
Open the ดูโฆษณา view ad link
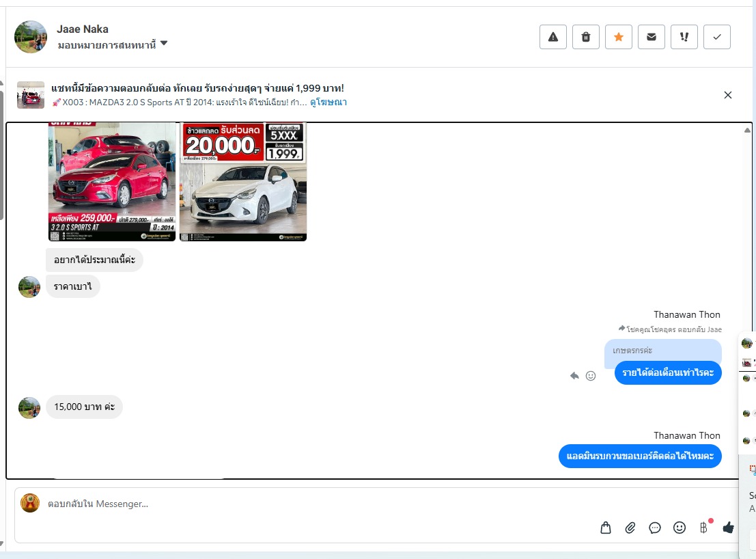click(328, 103)
